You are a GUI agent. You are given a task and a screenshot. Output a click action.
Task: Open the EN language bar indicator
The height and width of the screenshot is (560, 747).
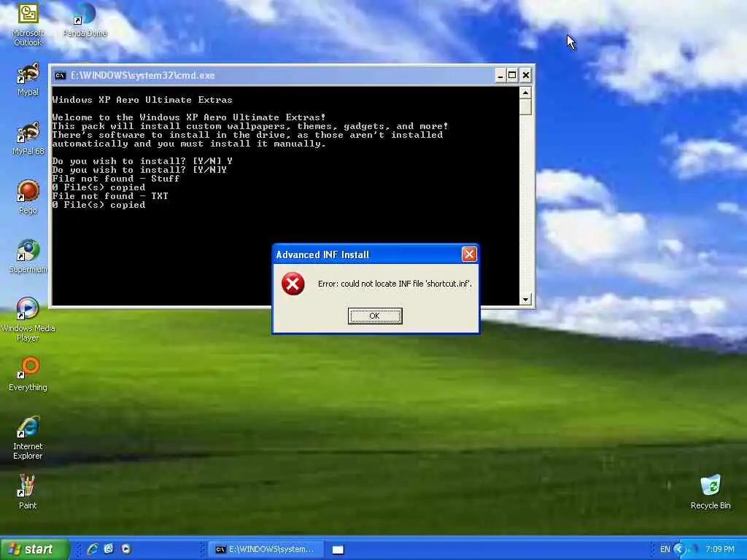665,549
